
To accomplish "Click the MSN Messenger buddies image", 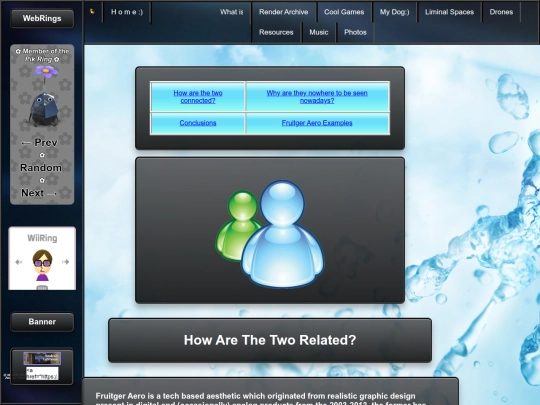I will 270,233.
